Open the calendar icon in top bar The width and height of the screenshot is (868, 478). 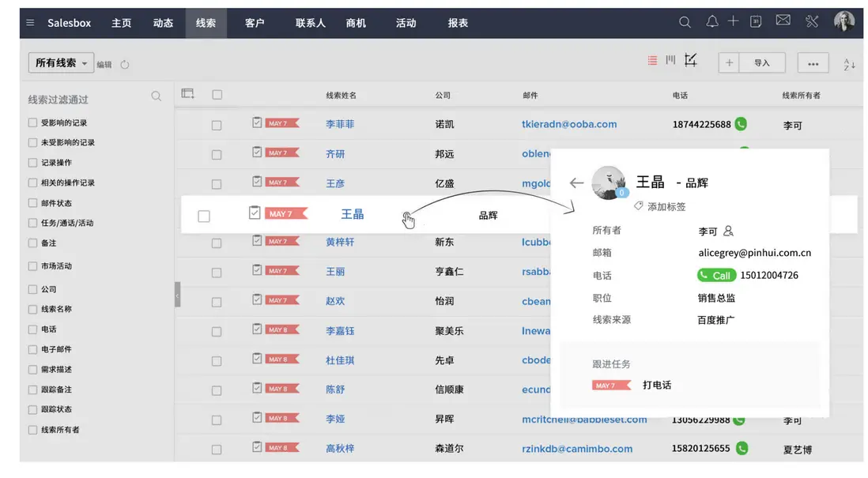[x=756, y=21]
